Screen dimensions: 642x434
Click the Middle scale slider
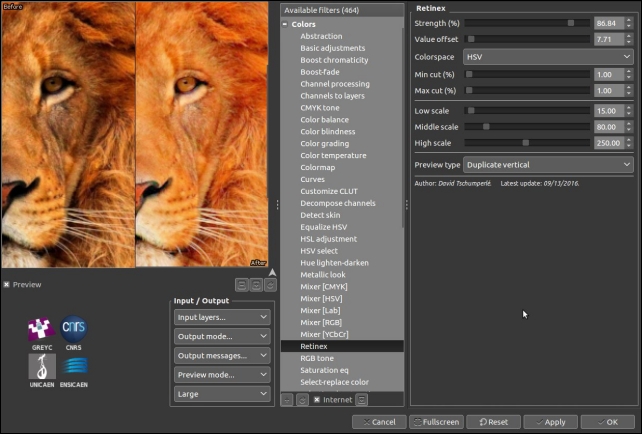coord(527,127)
